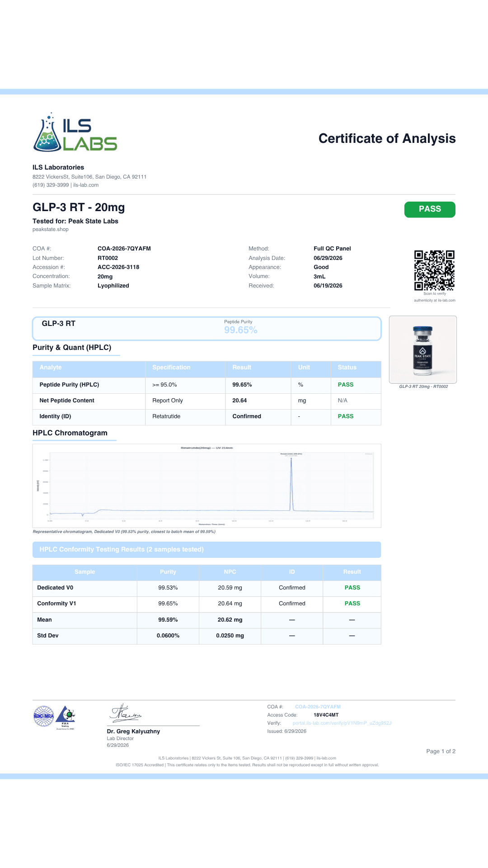Open the portal.ils-lab.com verify link

pos(342,723)
